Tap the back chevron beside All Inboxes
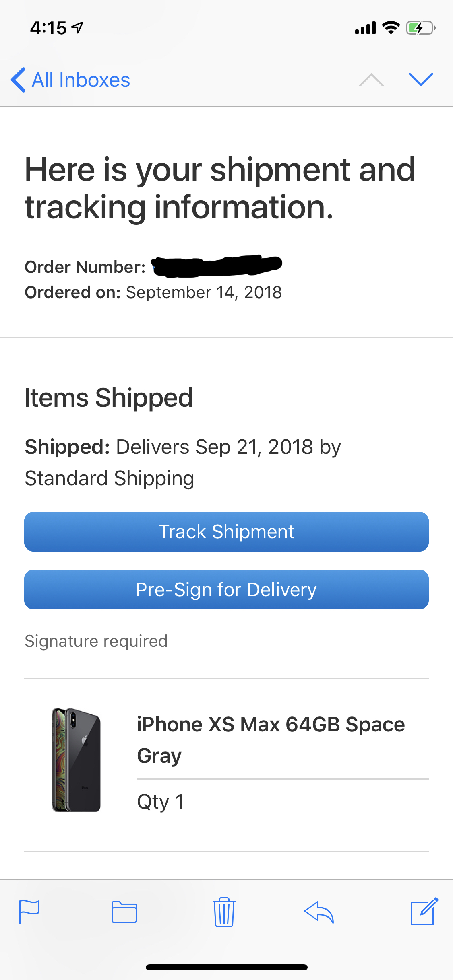The image size is (453, 980). pos(19,80)
